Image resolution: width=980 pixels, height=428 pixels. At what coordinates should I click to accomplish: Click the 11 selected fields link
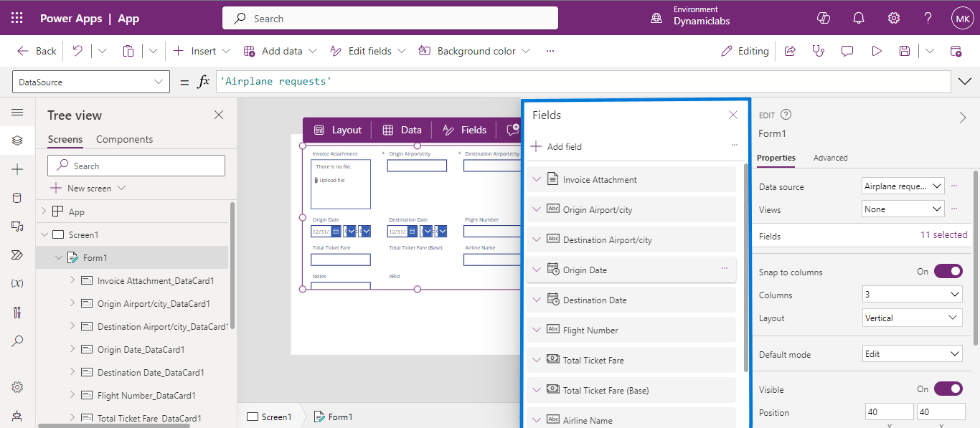(x=943, y=235)
